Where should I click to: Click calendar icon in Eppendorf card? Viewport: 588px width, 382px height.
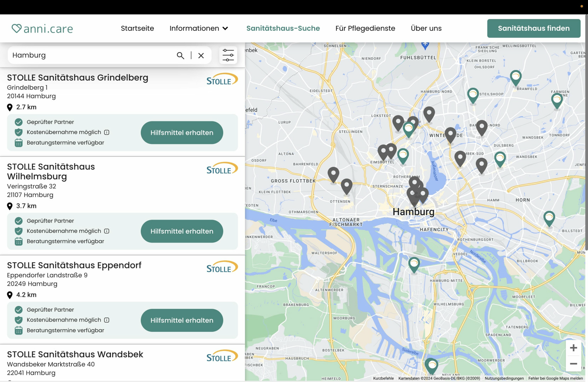click(x=19, y=330)
